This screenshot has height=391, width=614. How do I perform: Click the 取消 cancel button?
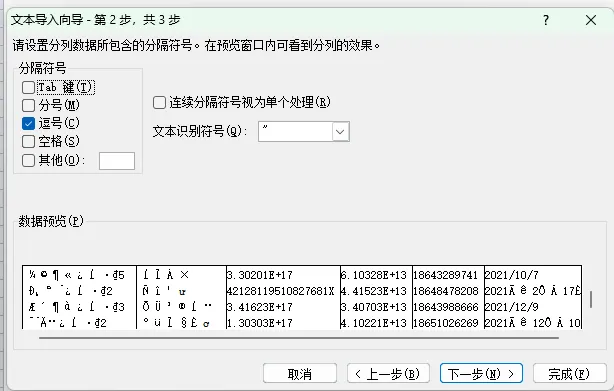[x=300, y=373]
